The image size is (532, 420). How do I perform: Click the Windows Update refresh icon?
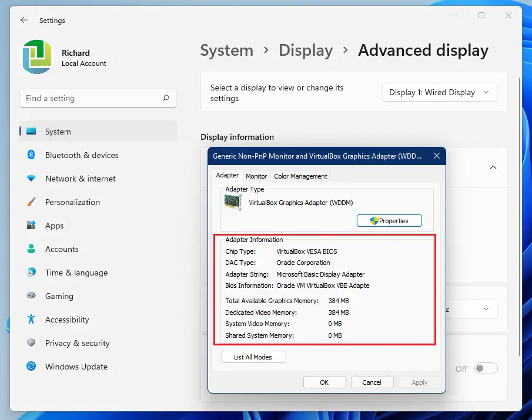[31, 366]
